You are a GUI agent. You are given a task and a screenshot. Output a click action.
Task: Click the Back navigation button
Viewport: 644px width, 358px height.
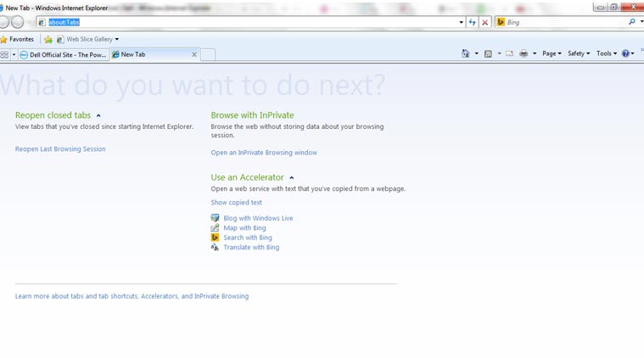click(x=3, y=22)
